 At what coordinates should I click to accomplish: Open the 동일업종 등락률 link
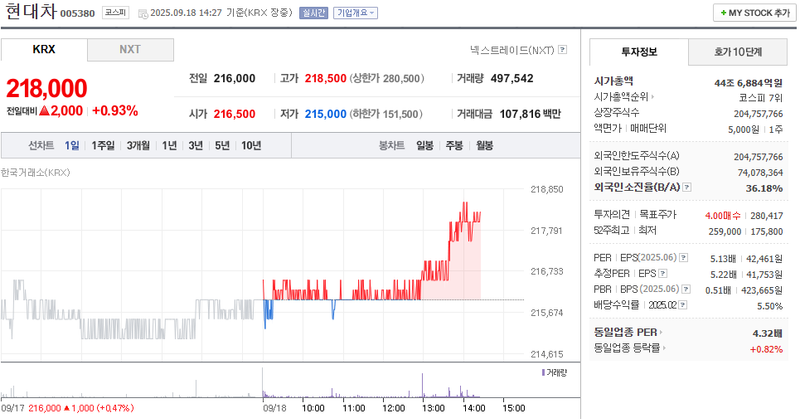pos(630,348)
